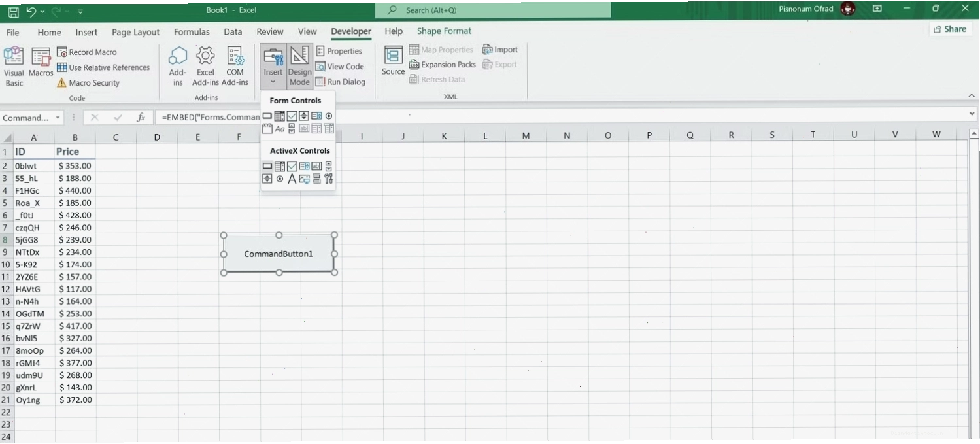Insert an ActiveX Check Box
980x444 pixels.
(x=292, y=166)
